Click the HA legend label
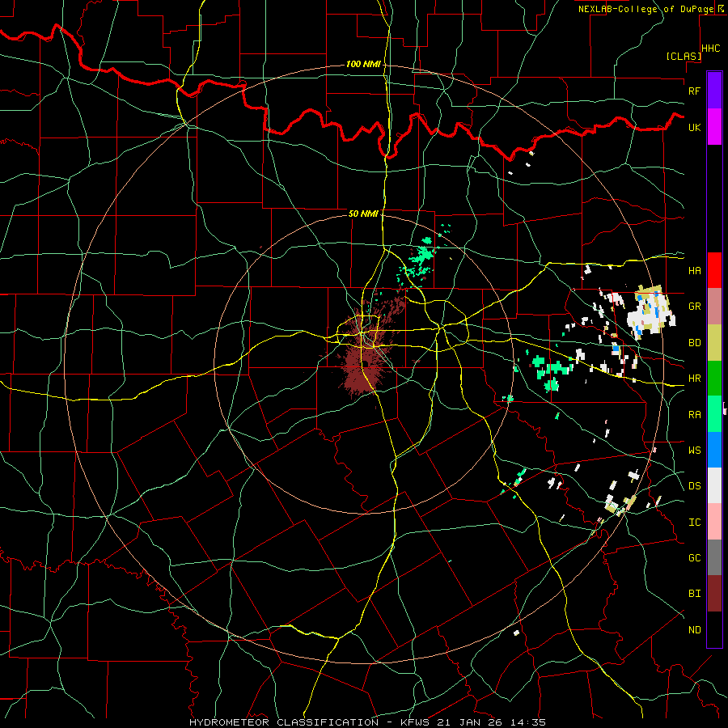The height and width of the screenshot is (728, 728). coord(694,271)
